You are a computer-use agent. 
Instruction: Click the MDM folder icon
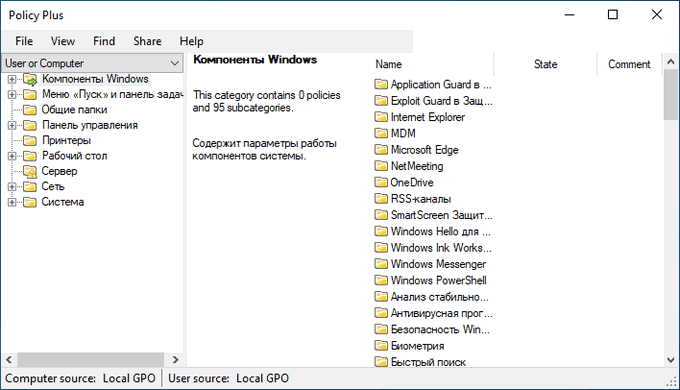[x=381, y=133]
